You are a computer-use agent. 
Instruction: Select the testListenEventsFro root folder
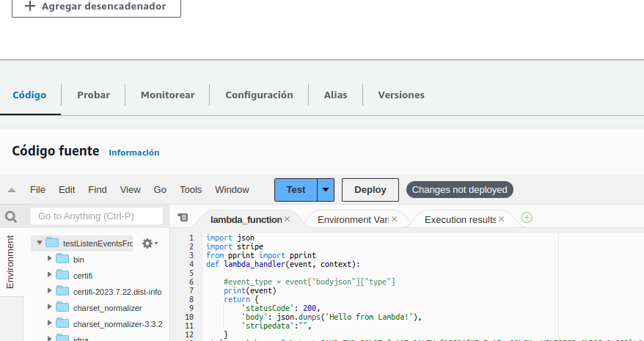point(98,243)
